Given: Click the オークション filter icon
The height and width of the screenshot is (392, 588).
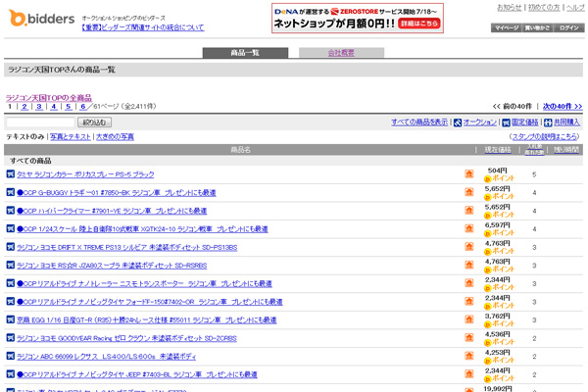Looking at the screenshot, I should 456,122.
